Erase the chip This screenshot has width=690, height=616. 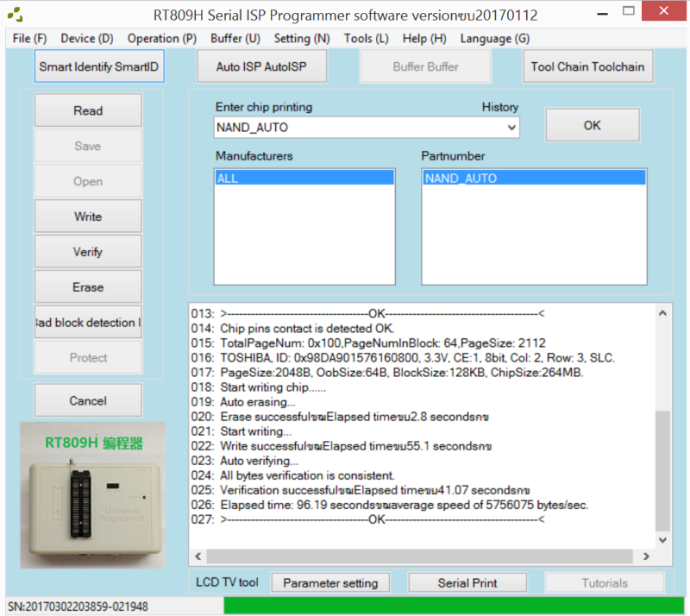[x=87, y=286]
